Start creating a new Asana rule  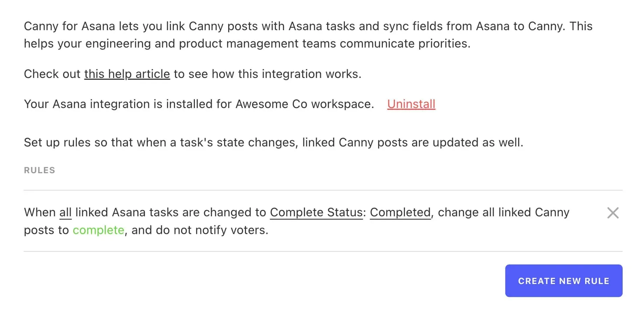pos(563,281)
